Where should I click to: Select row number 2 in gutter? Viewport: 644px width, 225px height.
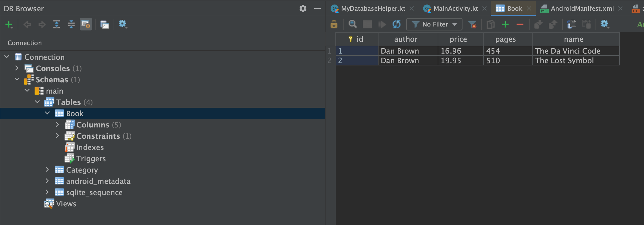330,61
